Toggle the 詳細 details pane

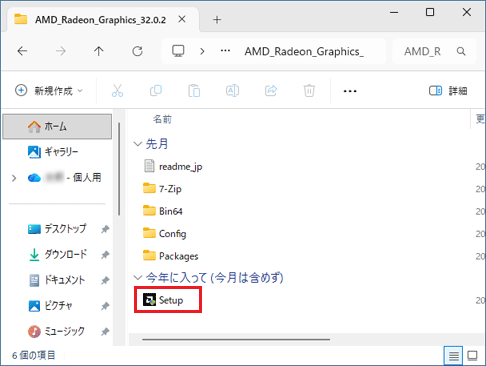click(x=448, y=91)
